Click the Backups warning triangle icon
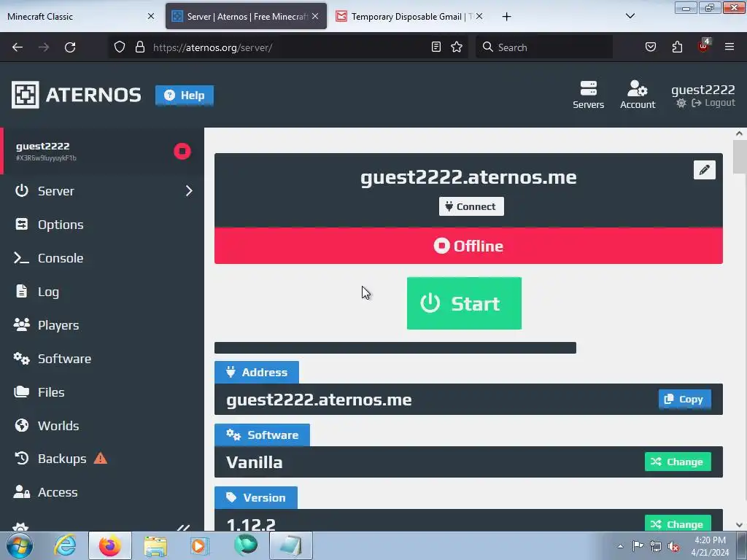The image size is (747, 560). click(101, 458)
